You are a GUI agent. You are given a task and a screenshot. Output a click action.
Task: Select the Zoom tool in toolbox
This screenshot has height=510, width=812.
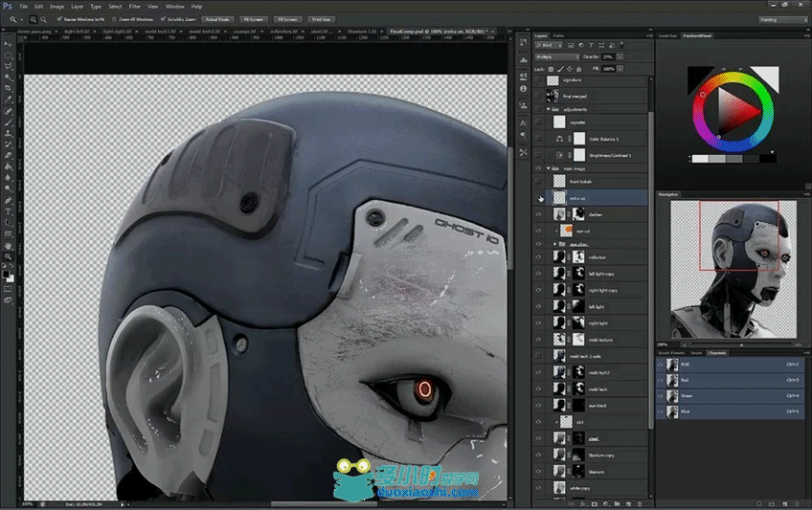tap(8, 256)
